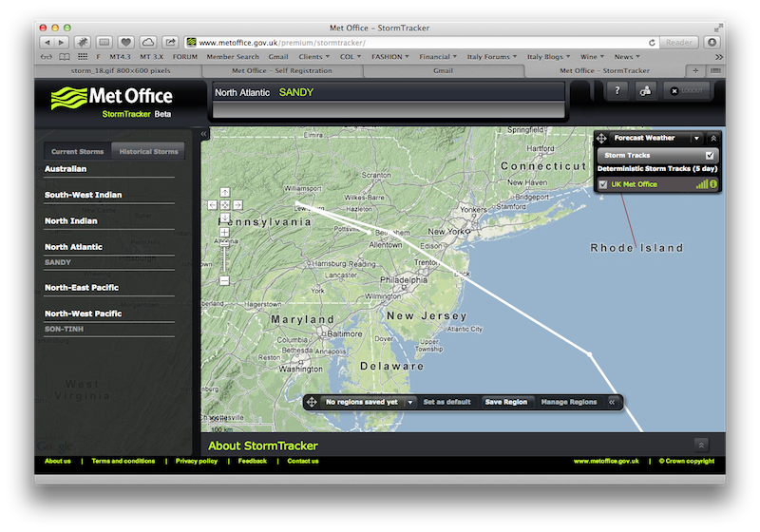The image size is (760, 532).
Task: Uncheck the UK Met Office checkbox
Action: click(603, 184)
